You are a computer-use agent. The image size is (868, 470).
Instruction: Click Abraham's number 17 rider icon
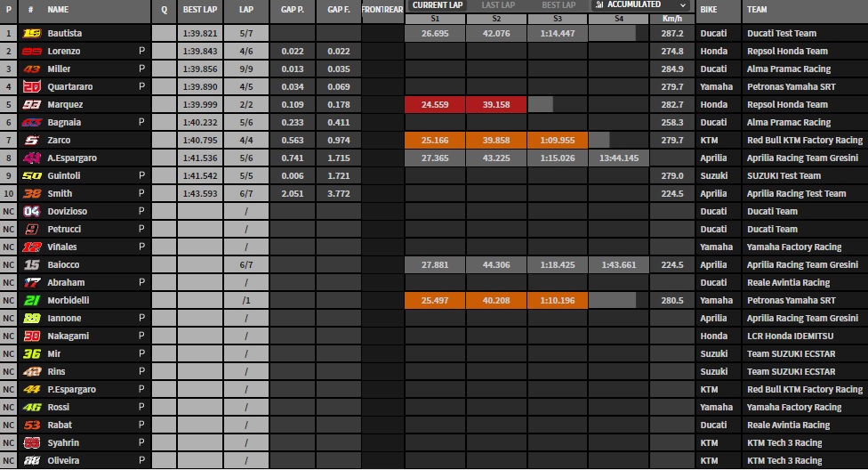(31, 282)
